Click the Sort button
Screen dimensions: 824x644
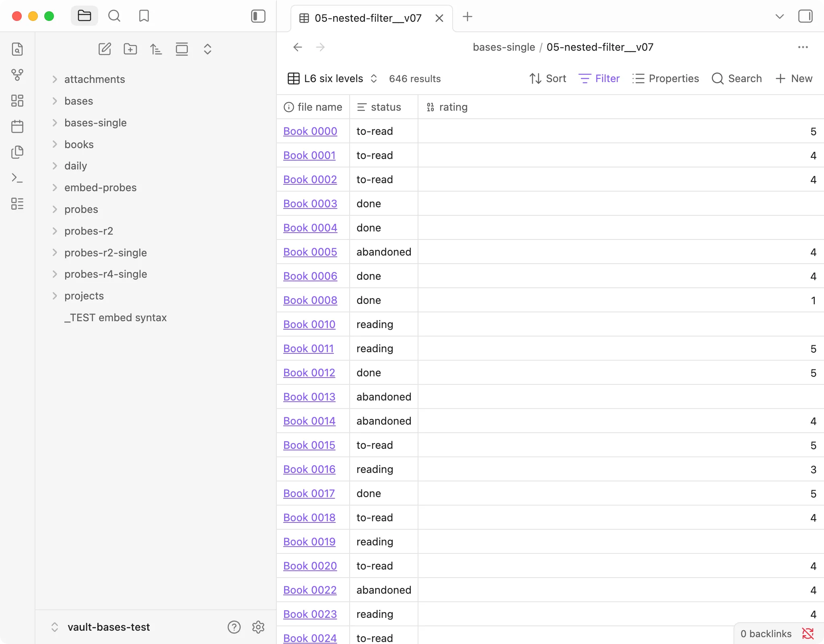(x=548, y=78)
